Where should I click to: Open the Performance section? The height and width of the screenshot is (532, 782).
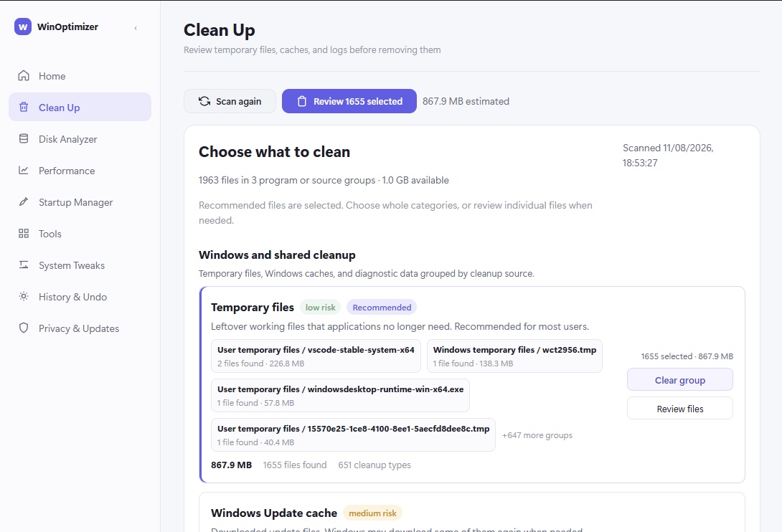tap(80, 171)
